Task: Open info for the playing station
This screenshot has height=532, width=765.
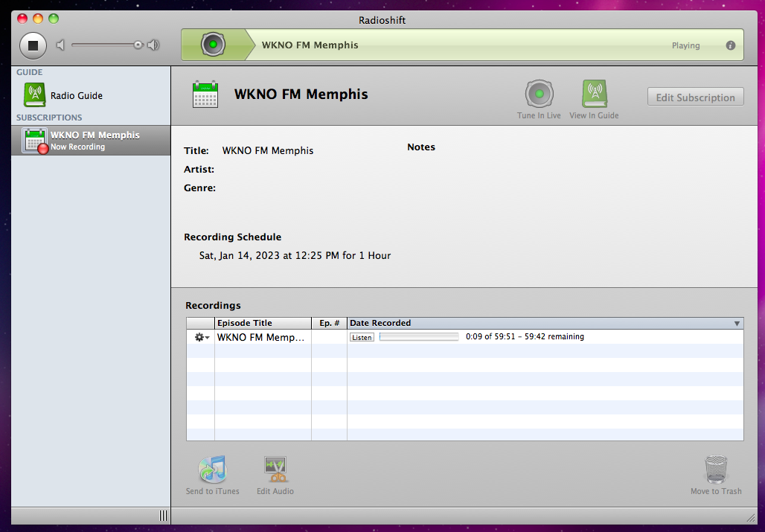Action: tap(730, 45)
